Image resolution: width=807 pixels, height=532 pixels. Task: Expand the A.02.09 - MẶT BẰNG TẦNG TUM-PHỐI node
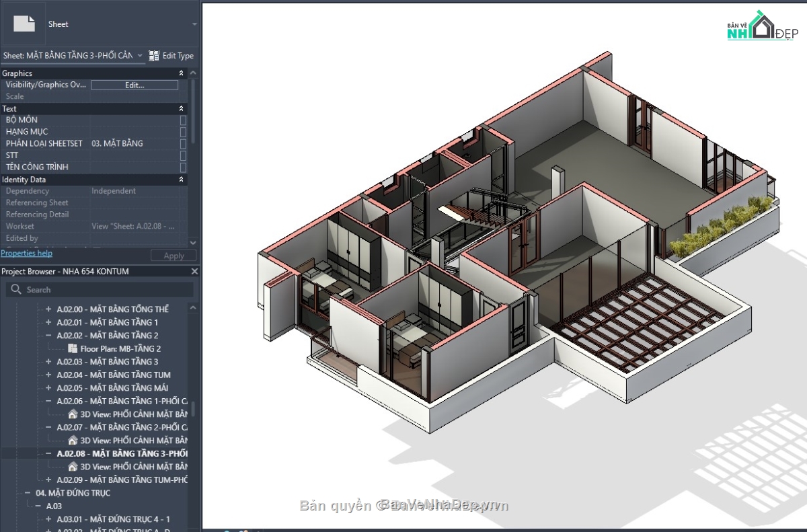pos(48,480)
